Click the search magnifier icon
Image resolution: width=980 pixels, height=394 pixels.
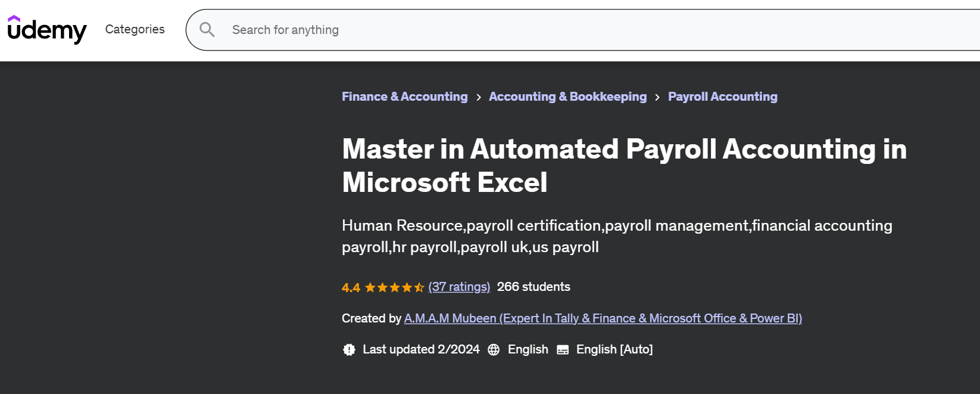pos(207,29)
